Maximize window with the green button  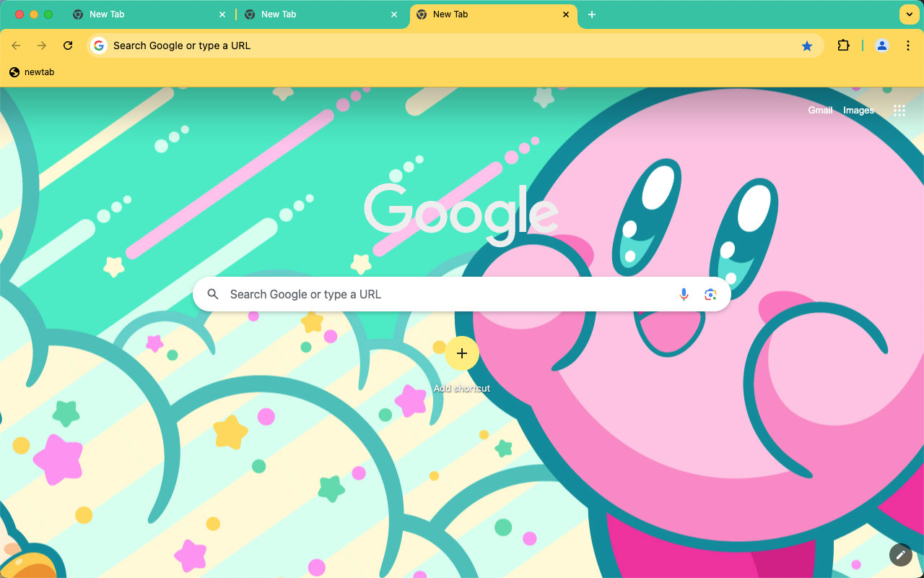click(x=48, y=14)
